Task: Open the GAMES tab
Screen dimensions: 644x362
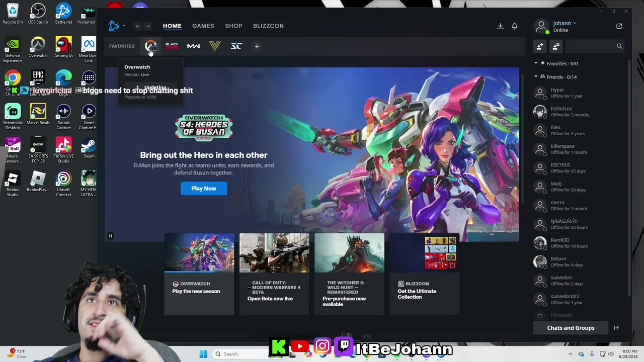Action: [x=203, y=26]
